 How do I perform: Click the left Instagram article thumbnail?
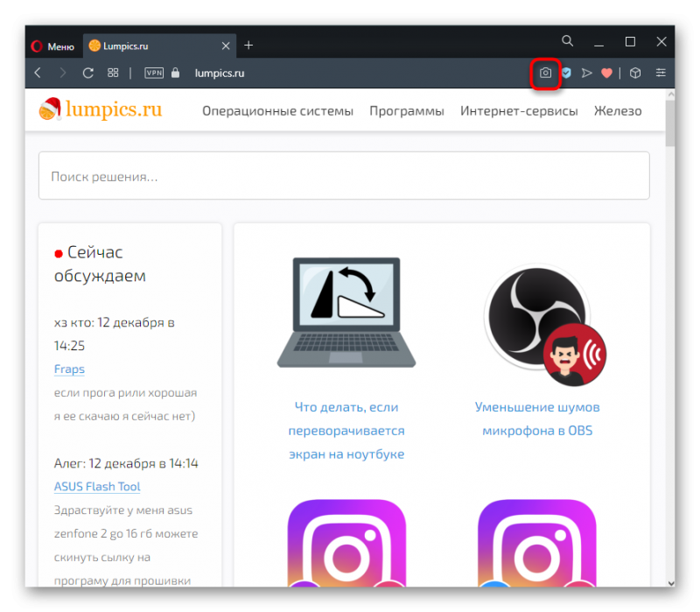[x=346, y=543]
